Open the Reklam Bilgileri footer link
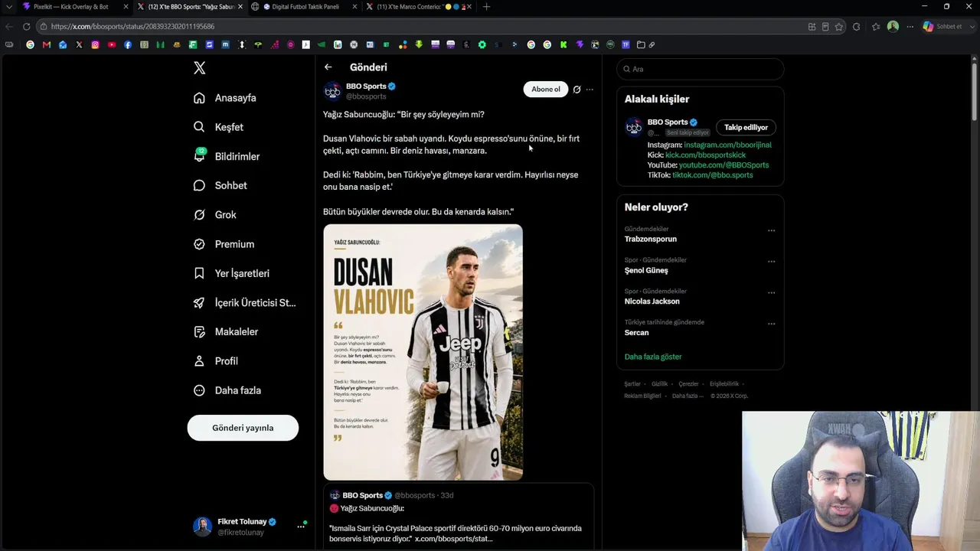980x551 pixels. point(642,396)
